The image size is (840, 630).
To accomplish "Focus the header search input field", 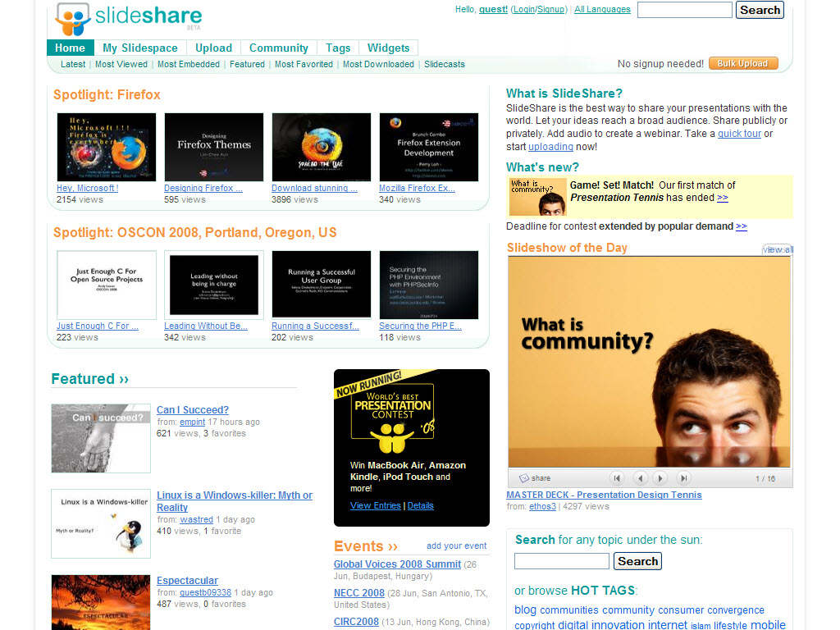I will click(685, 10).
